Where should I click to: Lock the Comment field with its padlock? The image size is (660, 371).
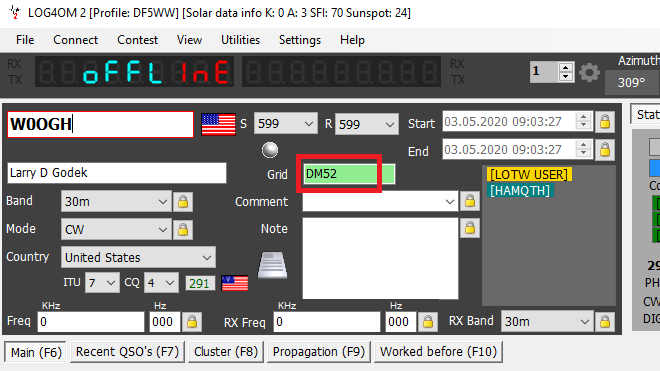(x=470, y=201)
